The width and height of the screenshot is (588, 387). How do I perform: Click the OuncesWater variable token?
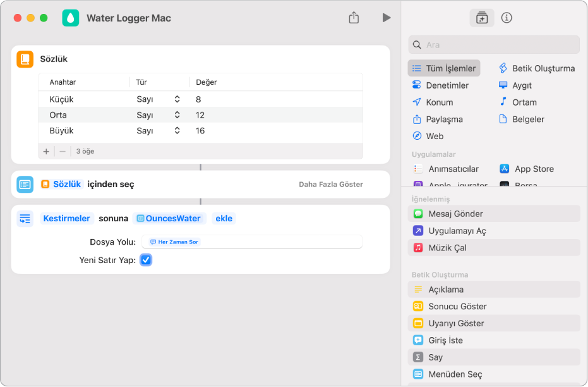[x=169, y=218]
